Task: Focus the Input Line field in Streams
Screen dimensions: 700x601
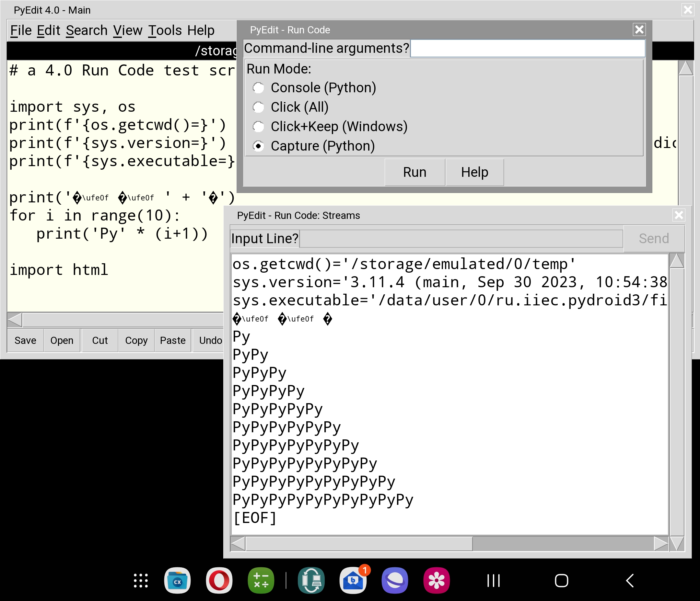Action: click(461, 239)
